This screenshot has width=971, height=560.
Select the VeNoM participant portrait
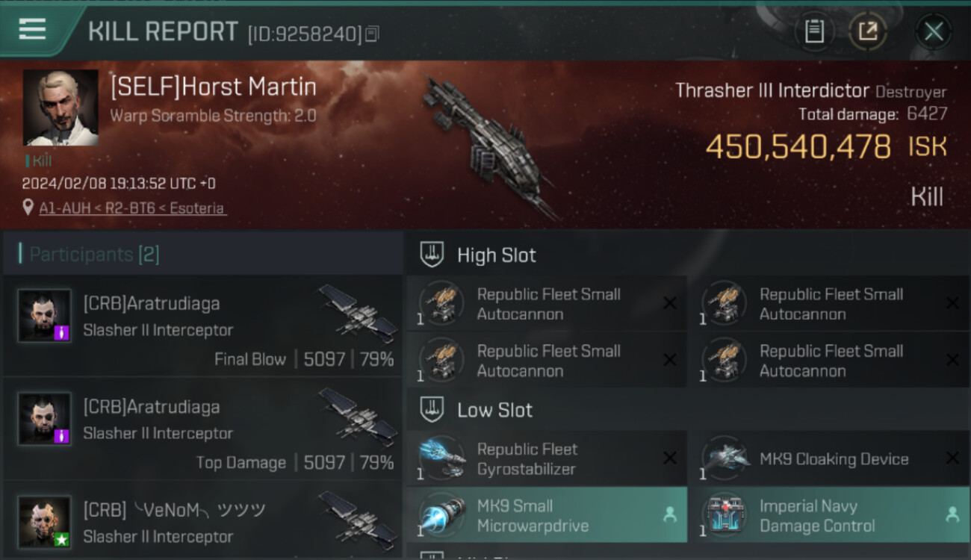45,521
